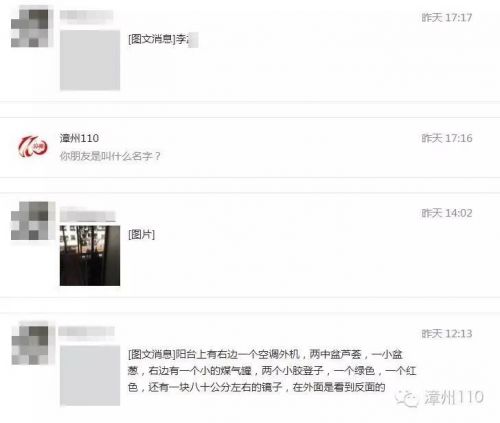Click the timestamp 昨天 12:13
500x423 pixels.
coord(447,334)
